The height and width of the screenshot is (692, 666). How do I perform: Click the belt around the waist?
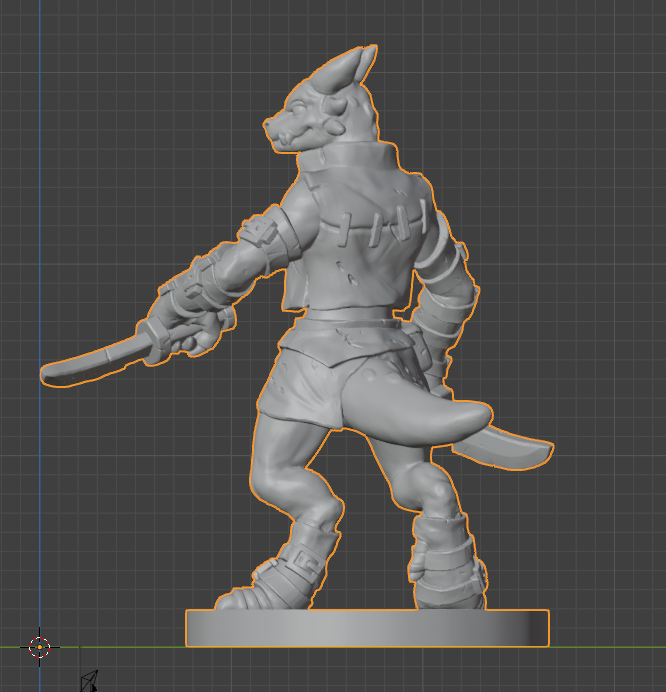pos(350,320)
